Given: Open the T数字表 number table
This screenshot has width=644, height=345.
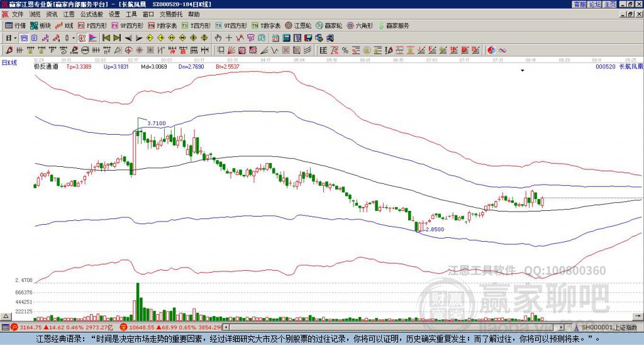Looking at the screenshot, I should tap(266, 25).
